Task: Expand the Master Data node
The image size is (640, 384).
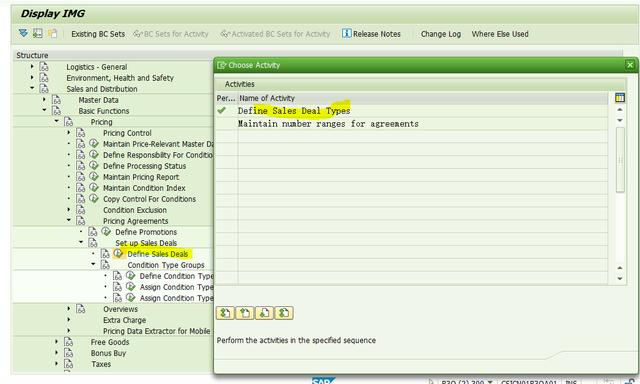Action: click(x=44, y=99)
